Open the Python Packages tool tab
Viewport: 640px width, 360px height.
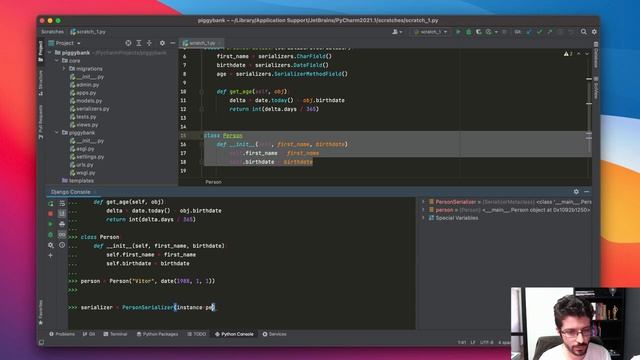[157, 334]
